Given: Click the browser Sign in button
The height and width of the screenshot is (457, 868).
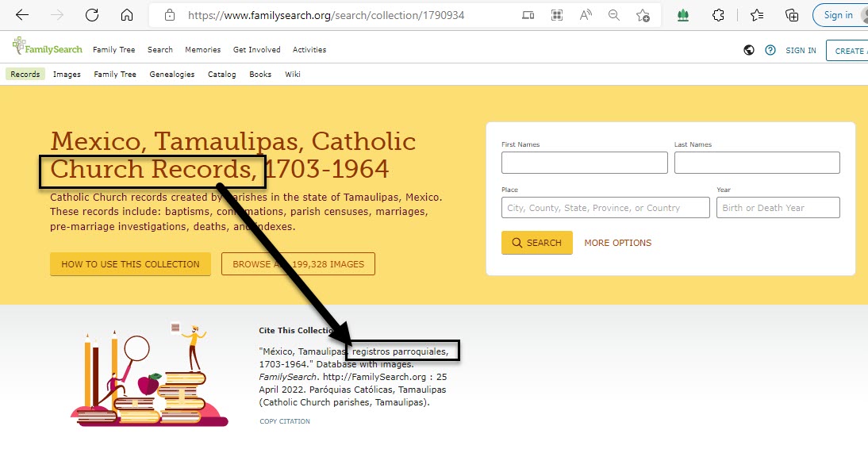Looking at the screenshot, I should (x=839, y=15).
